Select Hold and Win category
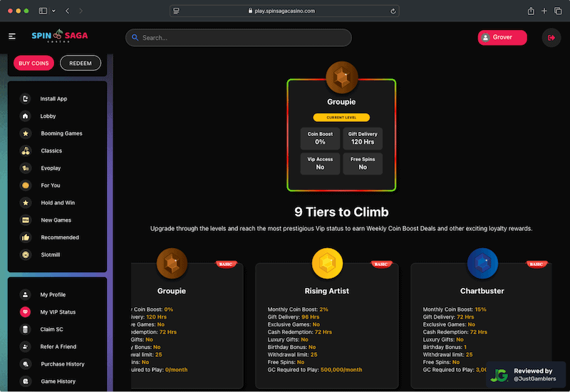Image resolution: width=570 pixels, height=392 pixels. point(57,203)
